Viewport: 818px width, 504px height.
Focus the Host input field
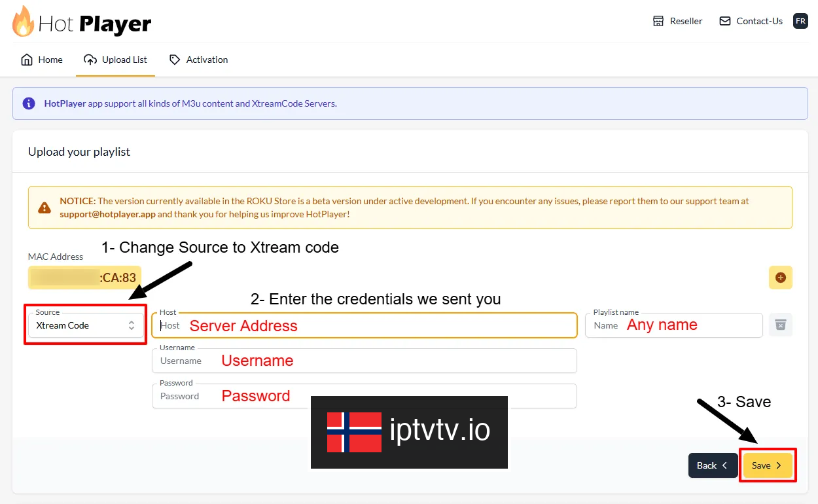pyautogui.click(x=365, y=325)
